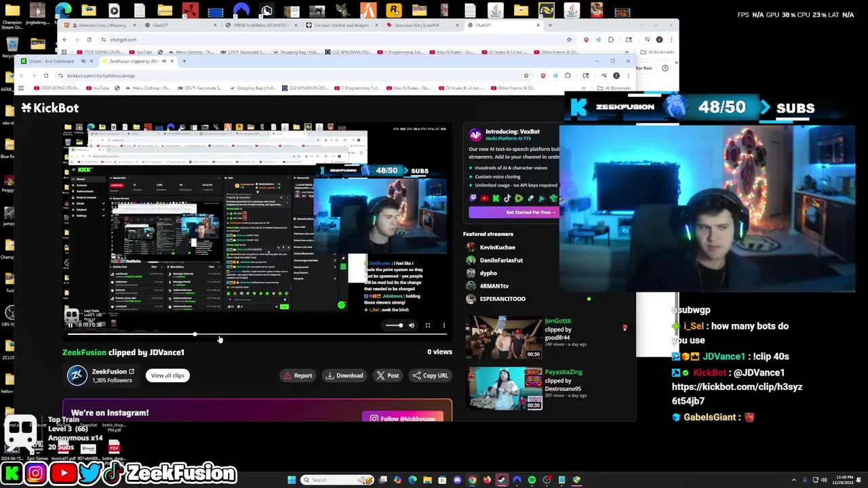Open File Explorer from the taskbar

(x=427, y=480)
